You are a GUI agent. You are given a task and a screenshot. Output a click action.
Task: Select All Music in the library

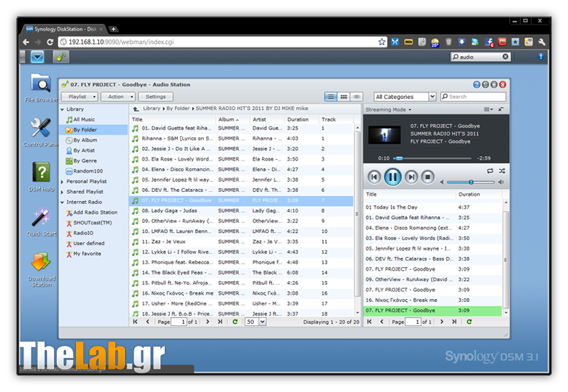point(80,119)
